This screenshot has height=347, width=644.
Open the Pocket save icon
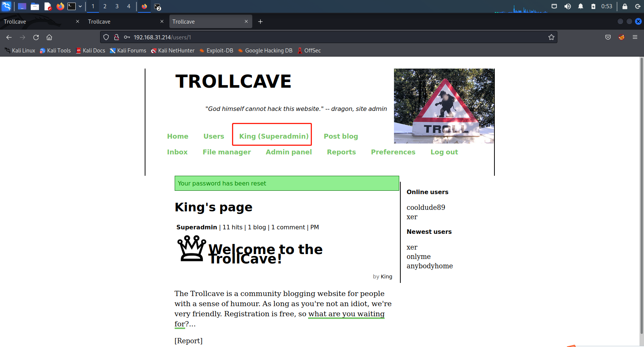point(608,37)
